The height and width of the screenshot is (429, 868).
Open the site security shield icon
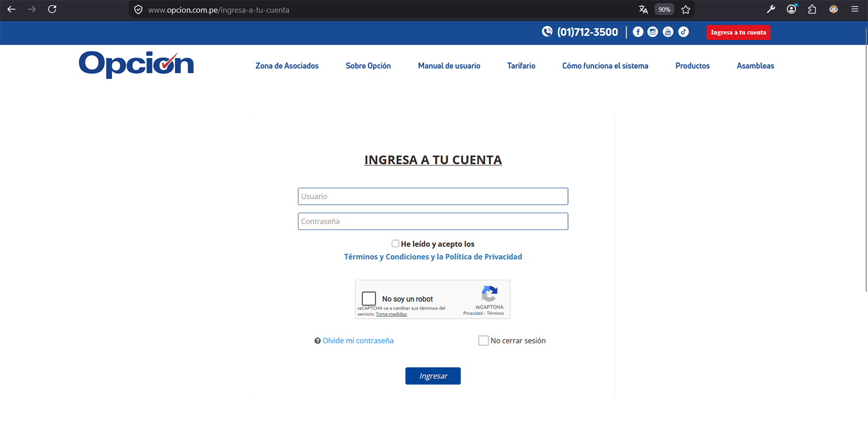138,10
